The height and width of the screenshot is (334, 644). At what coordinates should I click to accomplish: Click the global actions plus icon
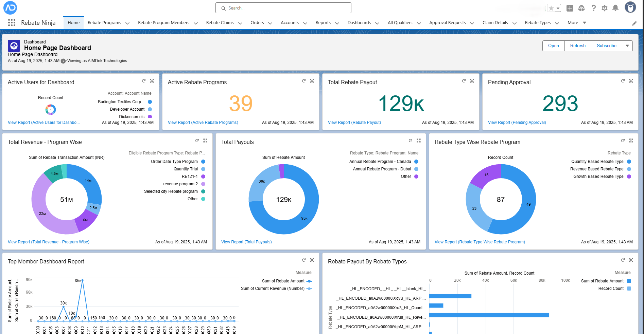coord(570,8)
